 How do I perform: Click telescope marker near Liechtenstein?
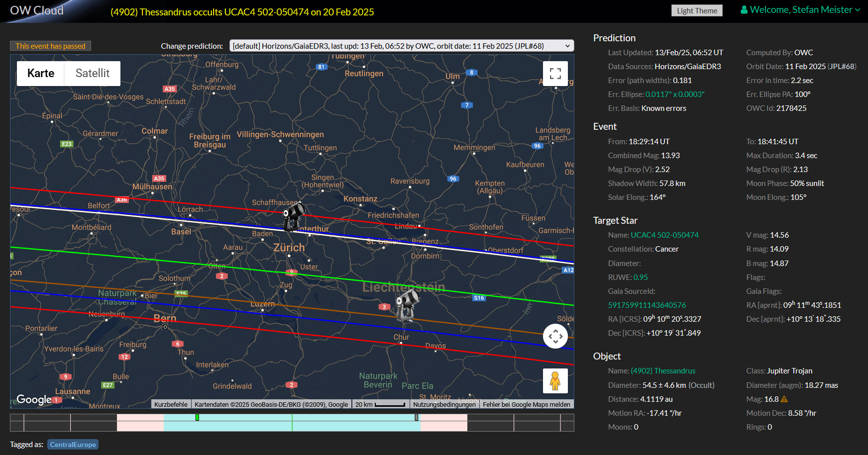[x=407, y=305]
